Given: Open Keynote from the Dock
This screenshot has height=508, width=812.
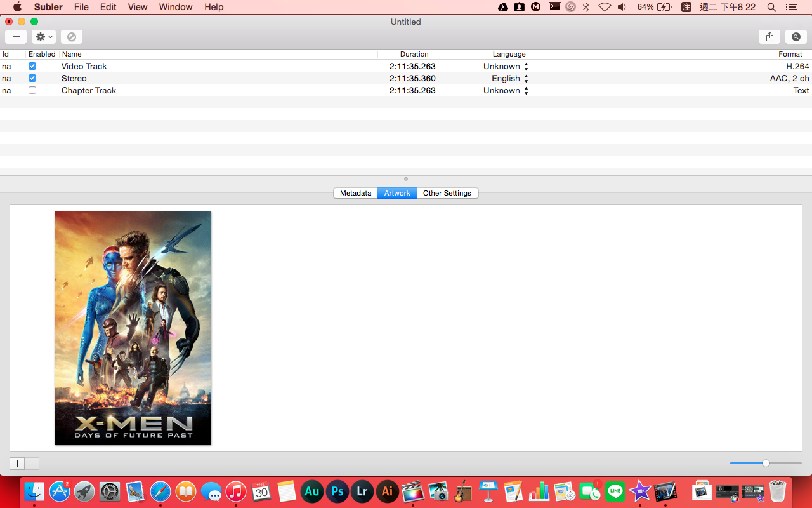Looking at the screenshot, I should [488, 491].
